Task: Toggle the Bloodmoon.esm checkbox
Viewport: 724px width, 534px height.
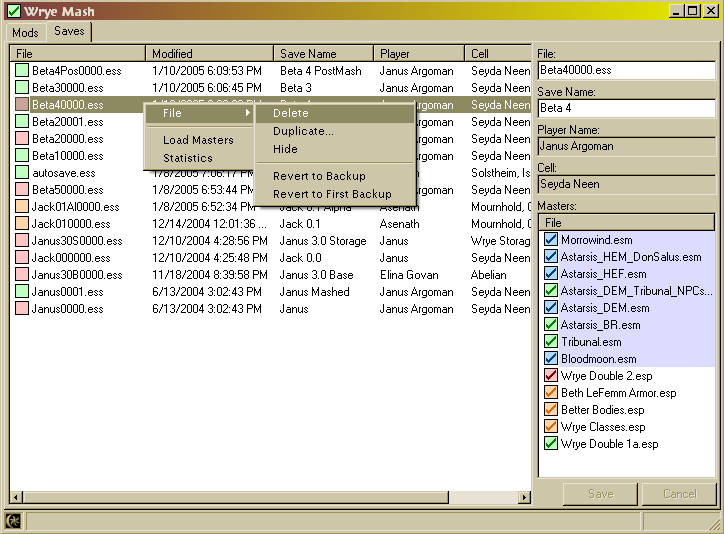Action: point(550,359)
